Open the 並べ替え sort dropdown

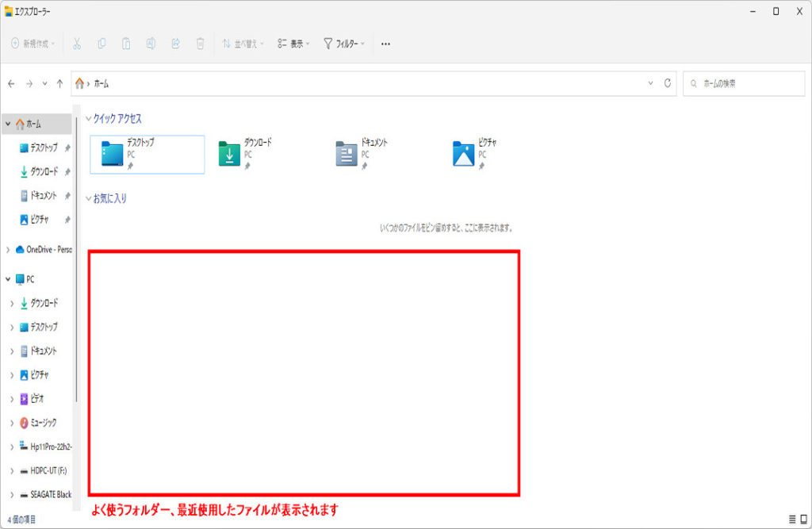coord(243,44)
